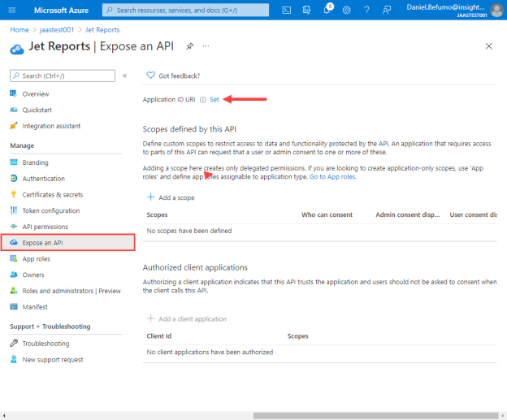Select API permissions in the sidebar
507x420 pixels.
(45, 227)
